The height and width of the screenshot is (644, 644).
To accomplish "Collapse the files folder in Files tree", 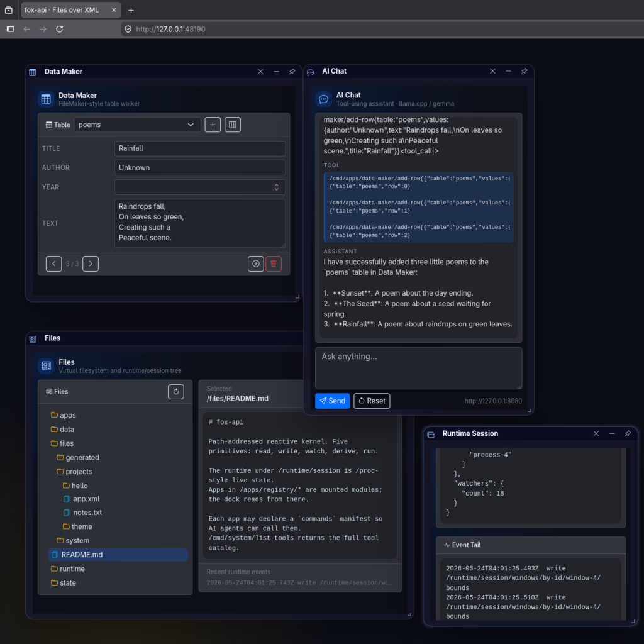I will 62,443.
